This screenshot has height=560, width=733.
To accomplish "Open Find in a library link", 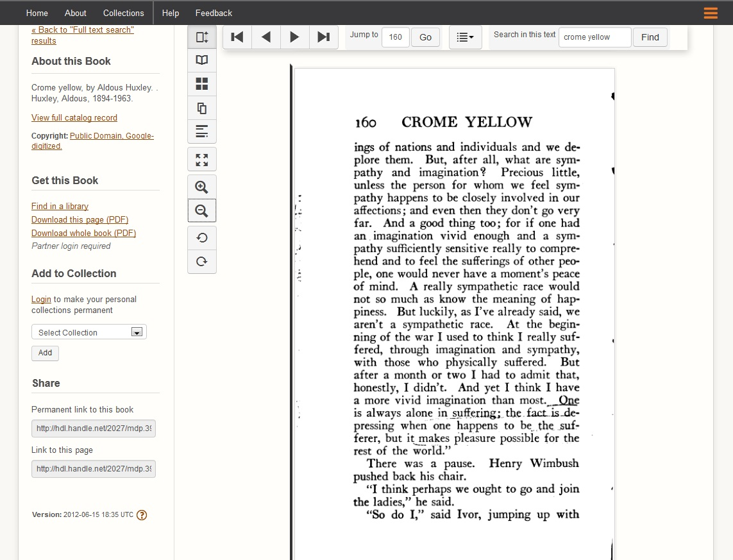I will click(x=60, y=206).
